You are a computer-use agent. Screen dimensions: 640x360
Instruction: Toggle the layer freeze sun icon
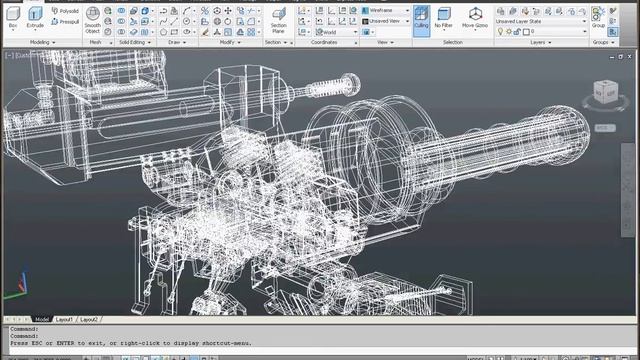509,31
